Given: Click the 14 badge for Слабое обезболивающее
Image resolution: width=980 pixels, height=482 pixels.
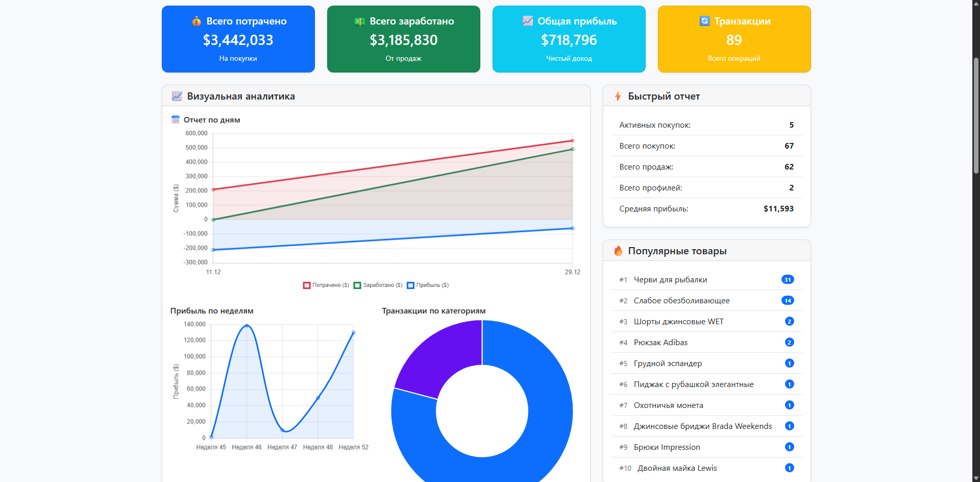Looking at the screenshot, I should pyautogui.click(x=788, y=301).
